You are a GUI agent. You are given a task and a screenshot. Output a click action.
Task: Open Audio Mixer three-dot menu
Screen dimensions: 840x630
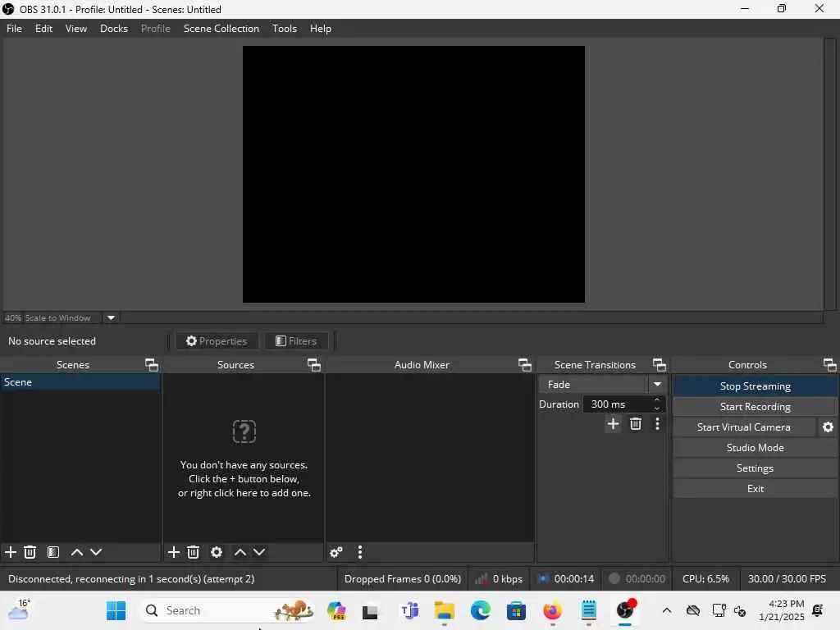(x=360, y=552)
